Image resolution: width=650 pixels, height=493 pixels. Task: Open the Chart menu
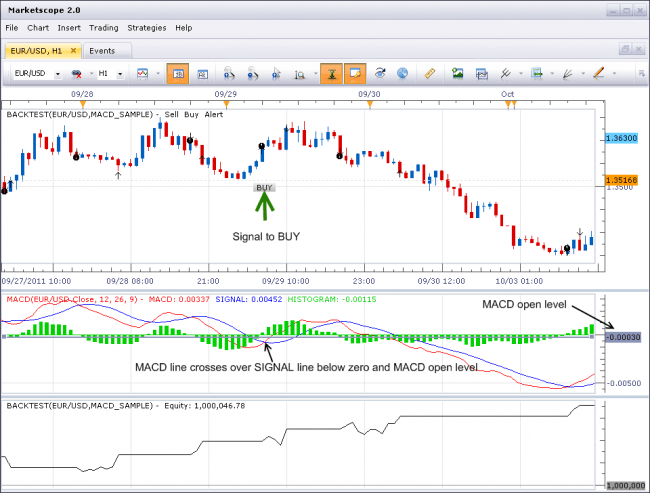coord(38,28)
